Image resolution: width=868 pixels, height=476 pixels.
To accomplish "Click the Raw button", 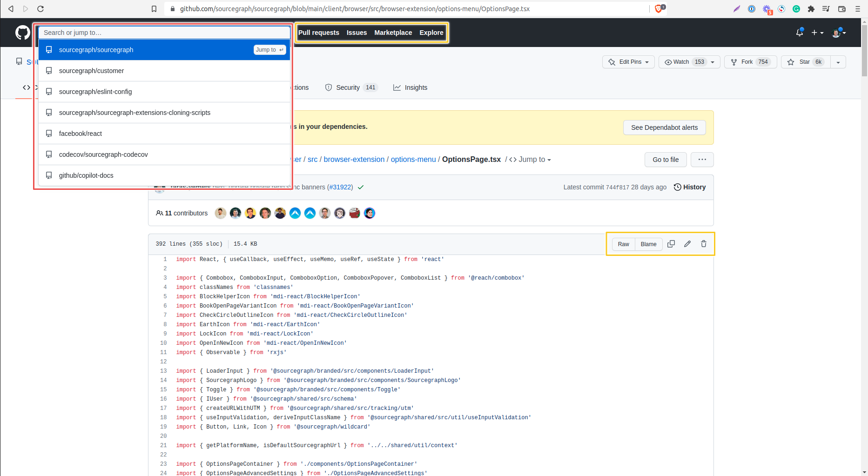I will pos(624,244).
